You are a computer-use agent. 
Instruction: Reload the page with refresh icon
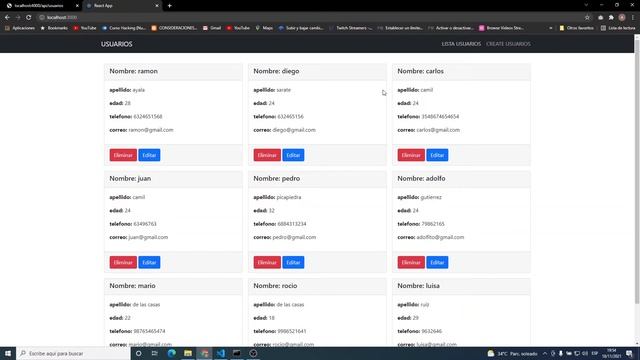(x=29, y=18)
